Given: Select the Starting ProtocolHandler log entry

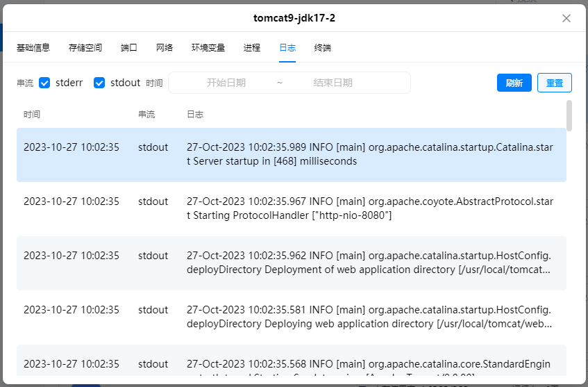Looking at the screenshot, I should pos(291,208).
